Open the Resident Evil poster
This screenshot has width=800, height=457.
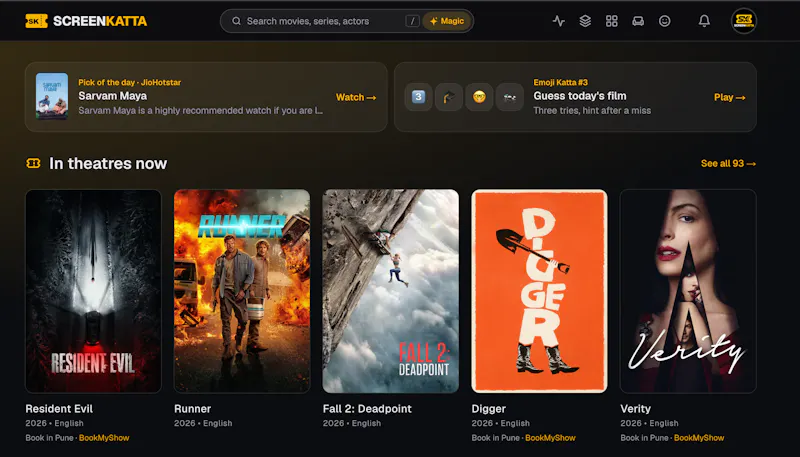(93, 291)
